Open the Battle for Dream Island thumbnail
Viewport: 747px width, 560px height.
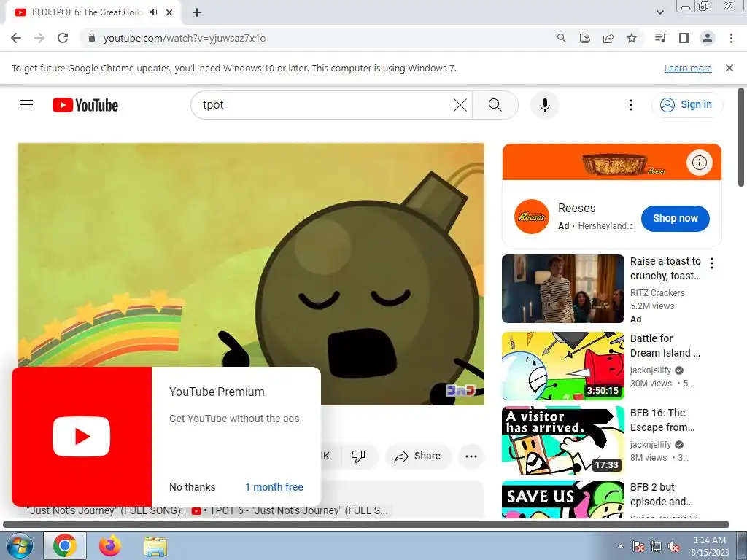click(x=563, y=366)
